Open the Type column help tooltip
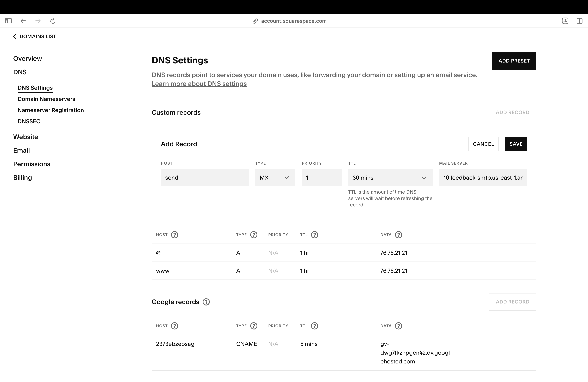This screenshot has height=382, width=588. tap(254, 235)
